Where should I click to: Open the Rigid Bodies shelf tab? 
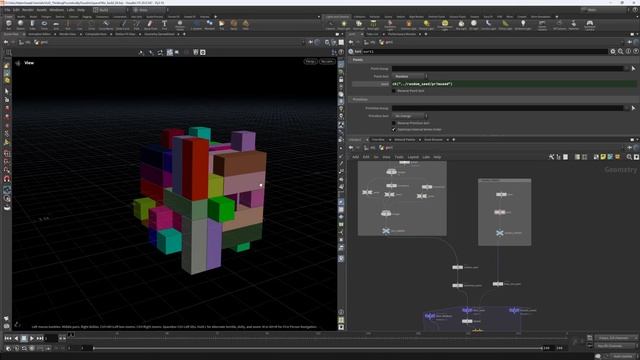pos(416,17)
